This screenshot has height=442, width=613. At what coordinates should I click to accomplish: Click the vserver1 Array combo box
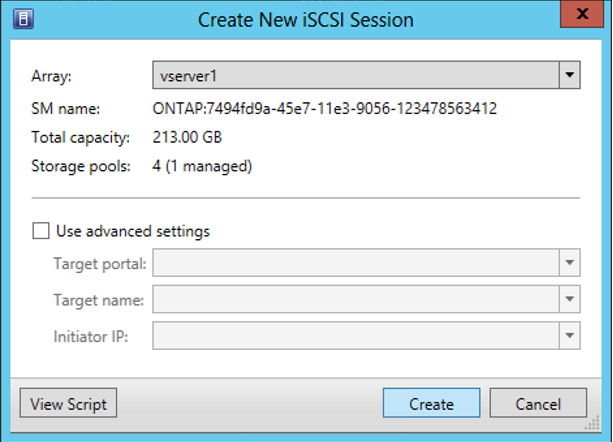(x=355, y=74)
